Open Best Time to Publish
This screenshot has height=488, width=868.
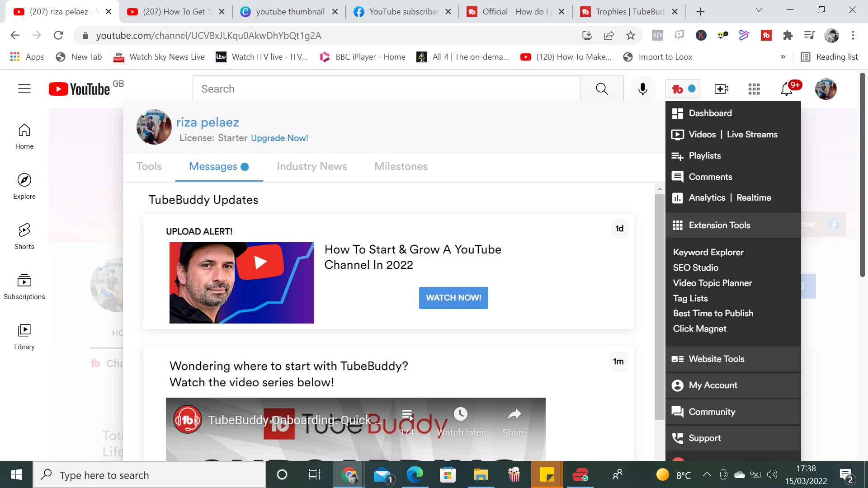click(x=713, y=313)
